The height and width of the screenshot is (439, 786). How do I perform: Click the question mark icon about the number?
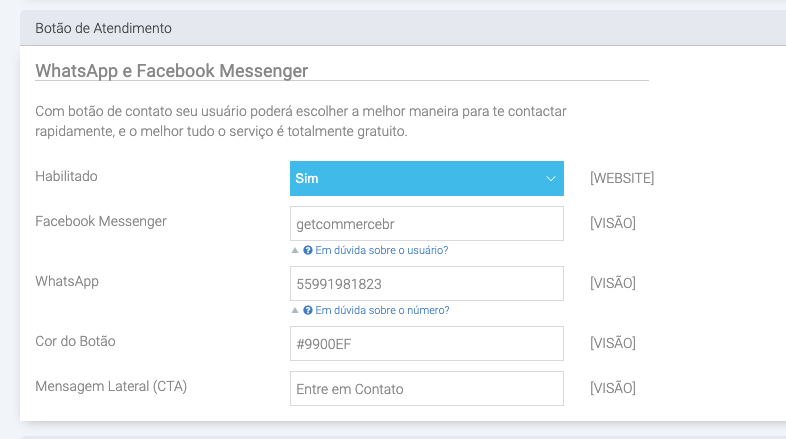point(308,310)
